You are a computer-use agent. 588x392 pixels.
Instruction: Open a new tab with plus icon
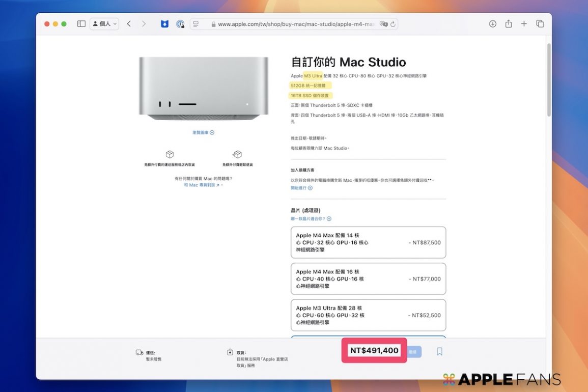tap(524, 24)
